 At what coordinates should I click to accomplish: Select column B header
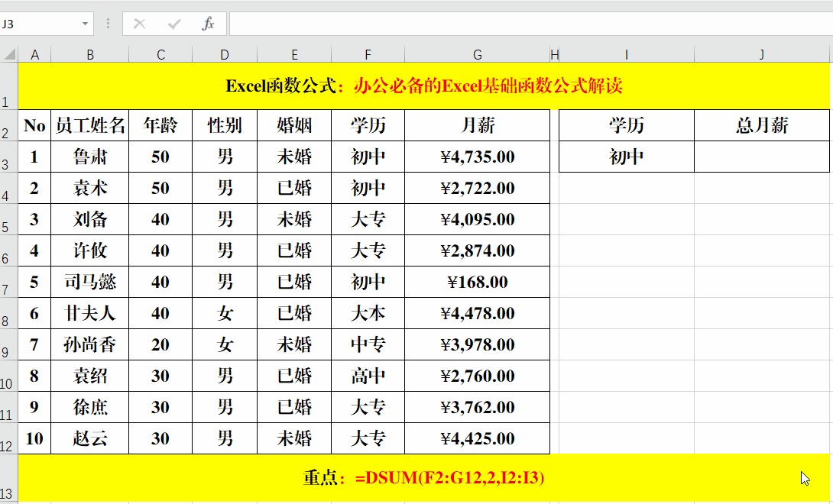[x=89, y=54]
